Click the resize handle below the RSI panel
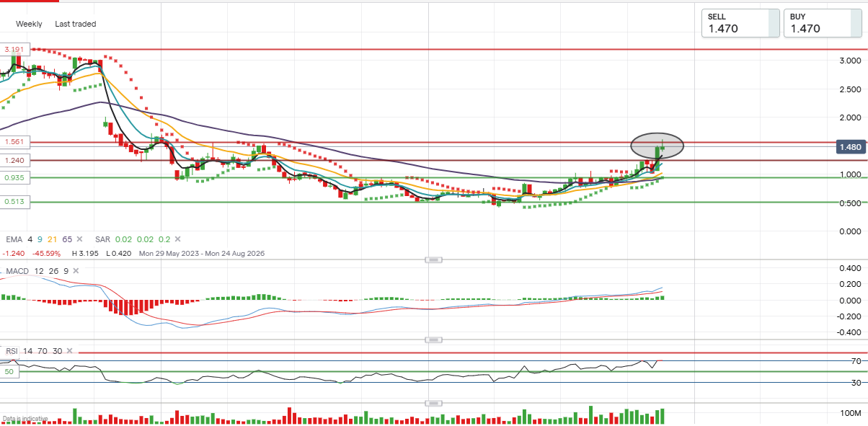 [433, 403]
